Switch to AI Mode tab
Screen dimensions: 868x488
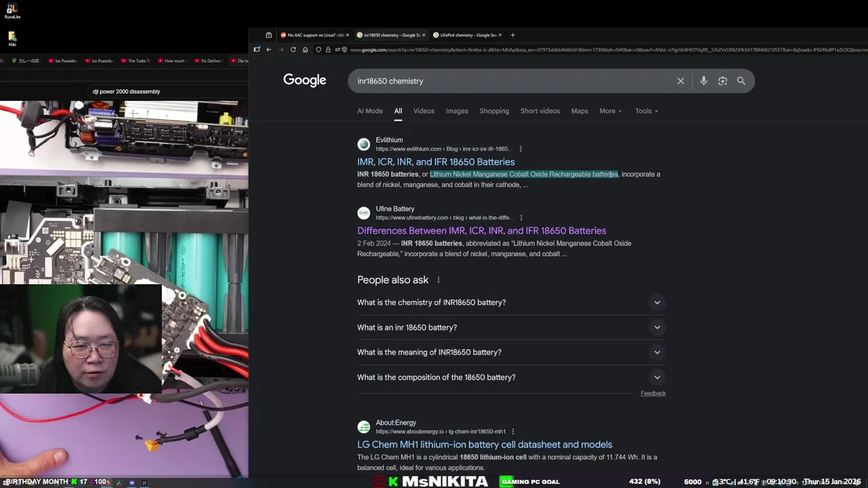click(370, 111)
